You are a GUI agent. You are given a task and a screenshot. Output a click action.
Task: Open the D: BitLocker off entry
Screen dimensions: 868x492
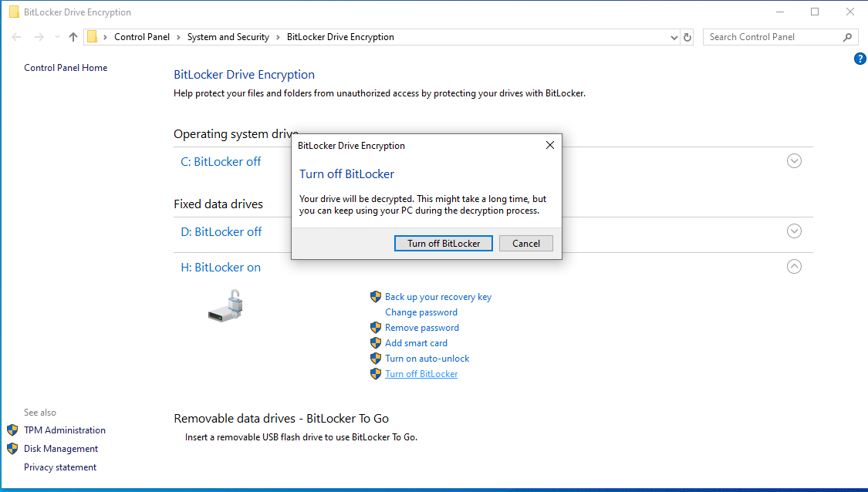coord(221,232)
